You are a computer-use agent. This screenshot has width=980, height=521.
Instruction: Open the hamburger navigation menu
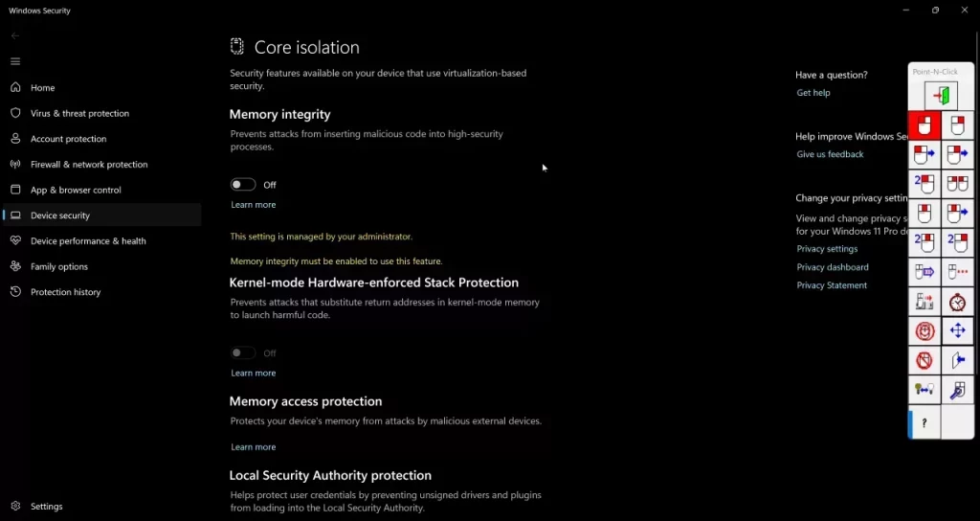point(15,61)
